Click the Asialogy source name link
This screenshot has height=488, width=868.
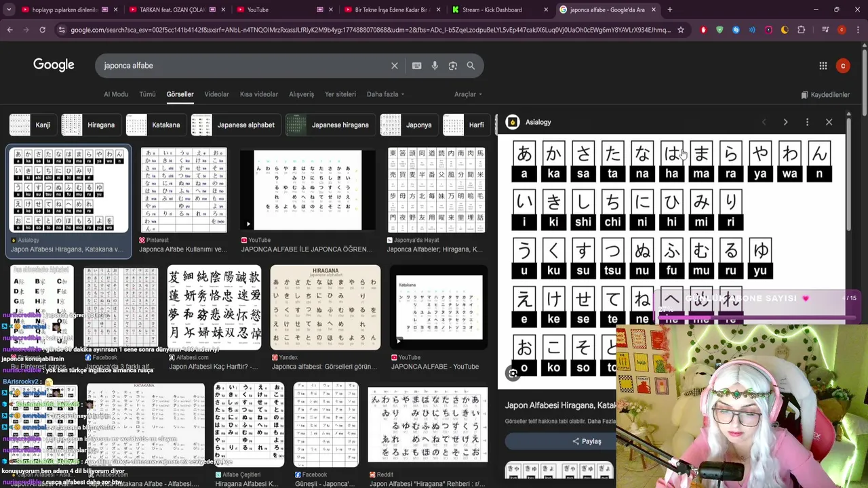click(x=538, y=122)
